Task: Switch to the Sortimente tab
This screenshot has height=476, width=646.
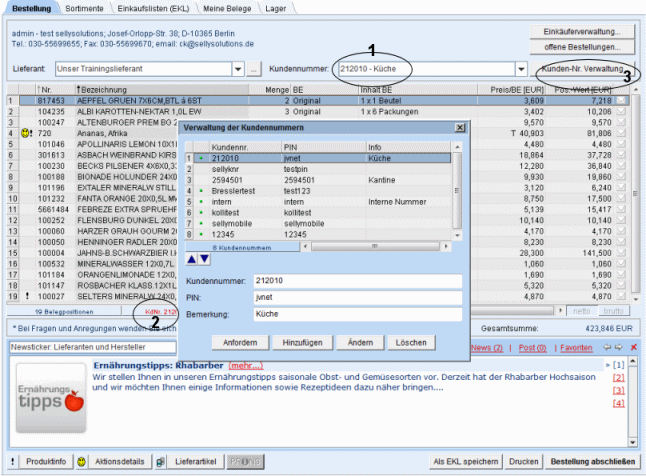Action: [x=82, y=8]
